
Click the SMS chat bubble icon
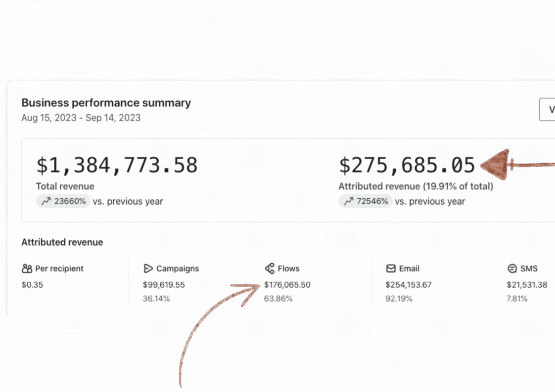(512, 268)
